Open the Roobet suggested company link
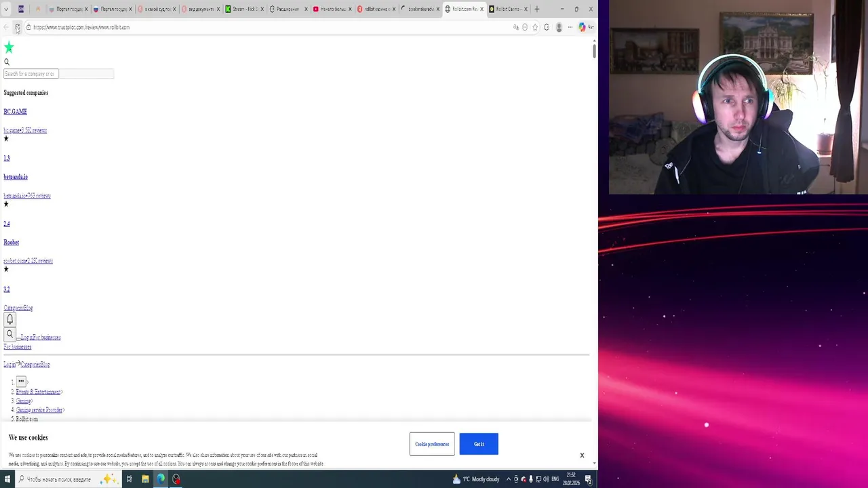Viewport: 868px width, 488px height. click(11, 242)
